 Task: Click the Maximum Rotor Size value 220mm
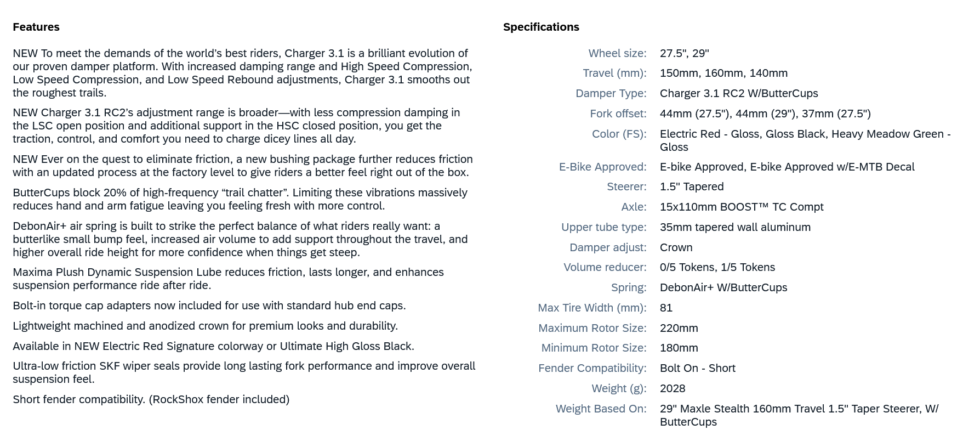tap(679, 328)
